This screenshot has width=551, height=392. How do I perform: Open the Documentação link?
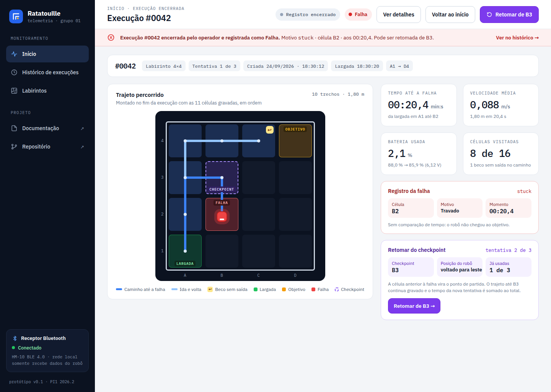pyautogui.click(x=47, y=128)
